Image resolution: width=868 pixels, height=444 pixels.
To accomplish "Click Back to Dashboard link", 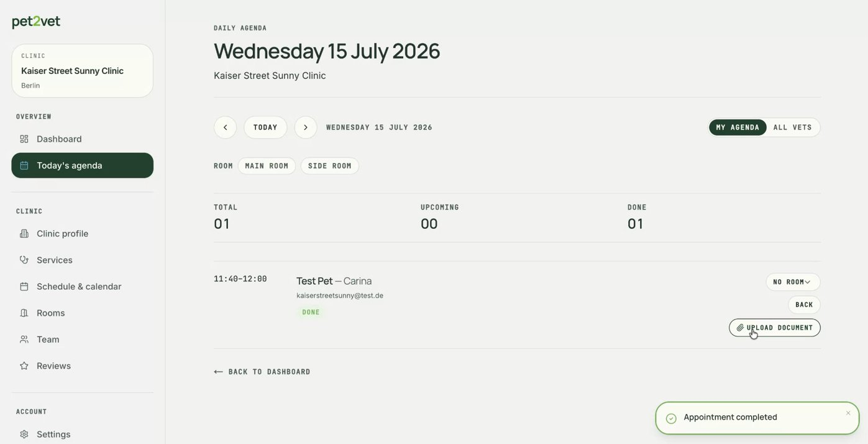I will tap(262, 372).
